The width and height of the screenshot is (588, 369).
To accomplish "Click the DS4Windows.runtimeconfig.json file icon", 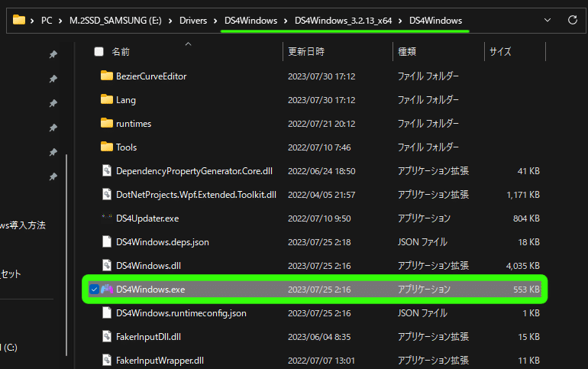I will click(x=107, y=312).
